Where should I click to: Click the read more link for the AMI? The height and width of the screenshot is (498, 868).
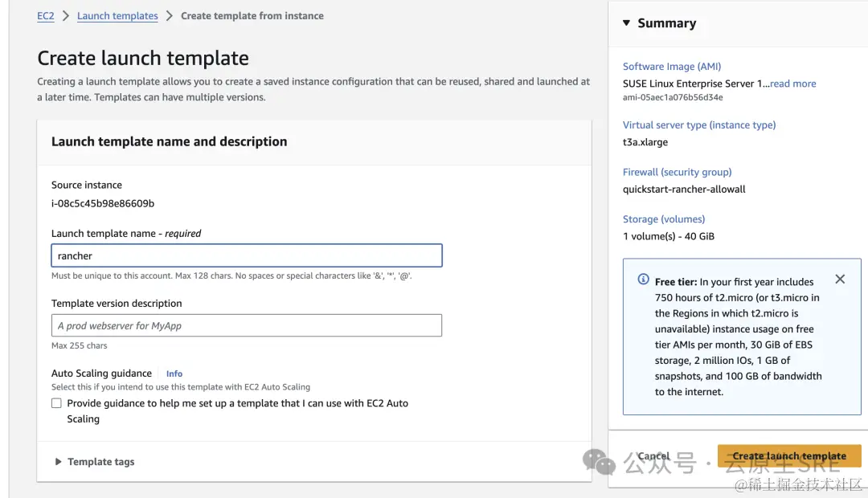(793, 84)
